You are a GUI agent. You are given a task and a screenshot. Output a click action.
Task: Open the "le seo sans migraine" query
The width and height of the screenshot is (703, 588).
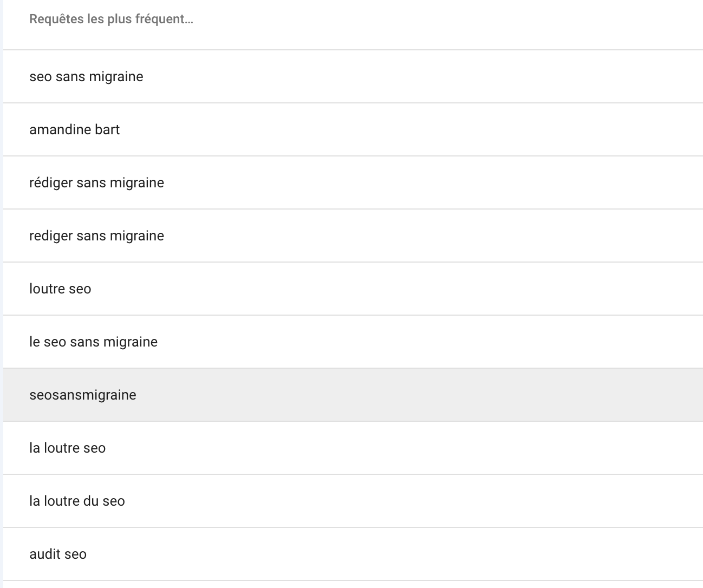353,342
